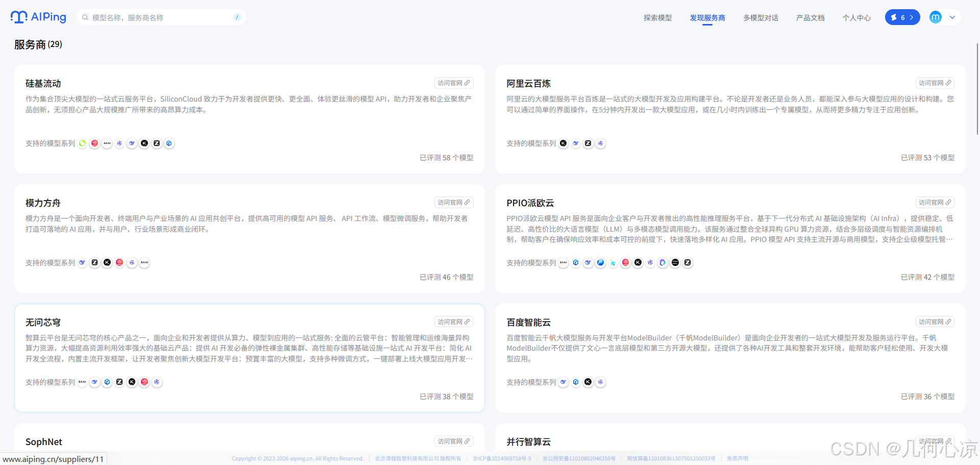The width and height of the screenshot is (980, 465).
Task: Click Kimi K icon in PPIO派欧云 card
Action: [638, 263]
